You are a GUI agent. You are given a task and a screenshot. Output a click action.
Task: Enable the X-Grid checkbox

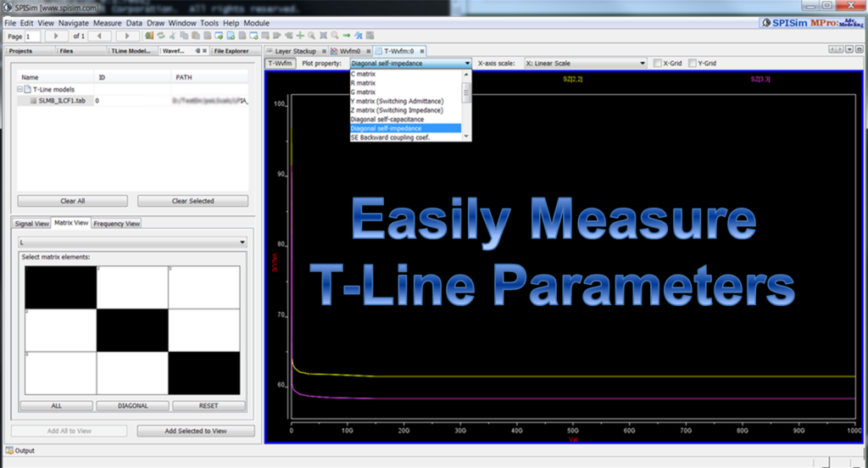click(x=657, y=63)
